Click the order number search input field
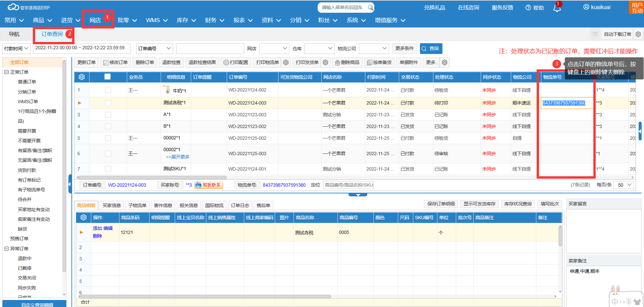The height and width of the screenshot is (307, 644). tap(210, 49)
